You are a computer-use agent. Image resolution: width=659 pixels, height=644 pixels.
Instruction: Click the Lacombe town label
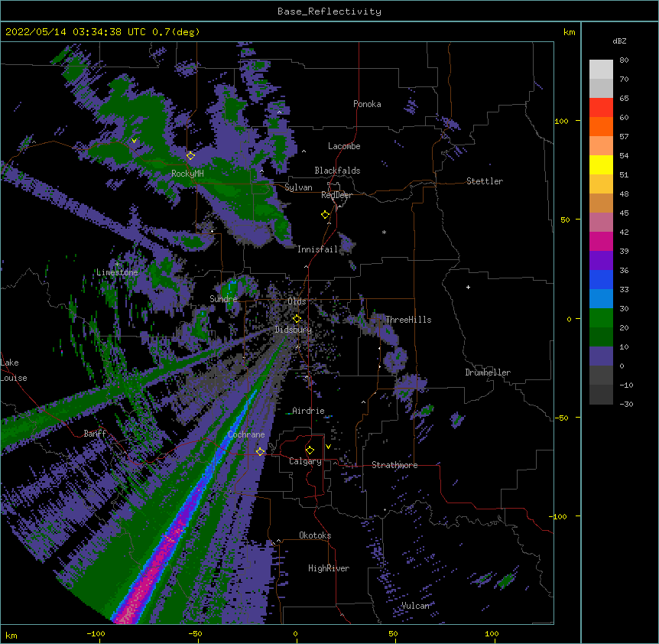tap(344, 146)
